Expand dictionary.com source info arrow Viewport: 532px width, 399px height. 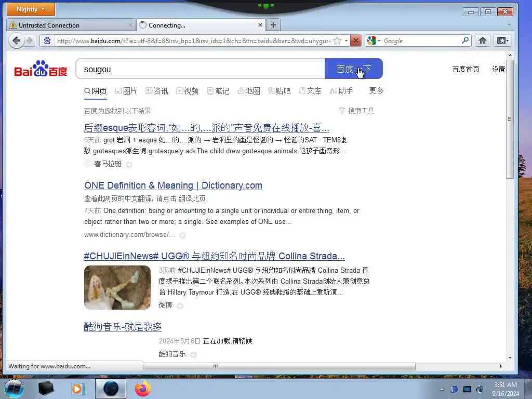[x=182, y=235]
